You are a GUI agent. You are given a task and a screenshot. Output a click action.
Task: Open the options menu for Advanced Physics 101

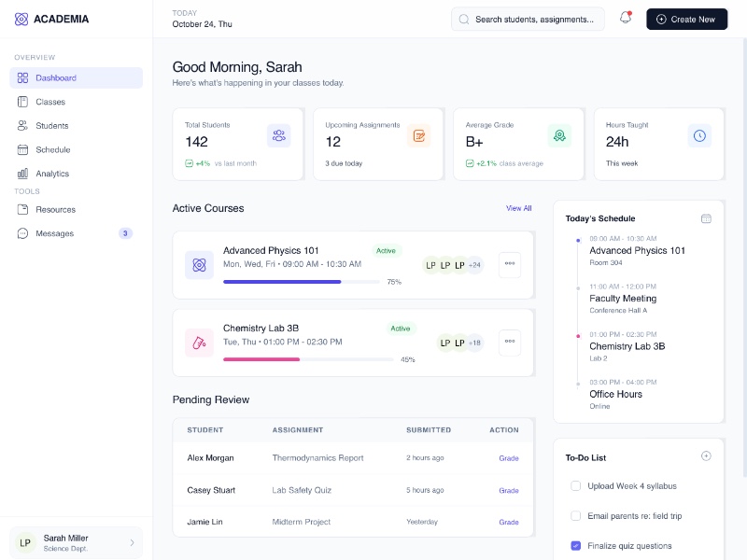pos(509,265)
